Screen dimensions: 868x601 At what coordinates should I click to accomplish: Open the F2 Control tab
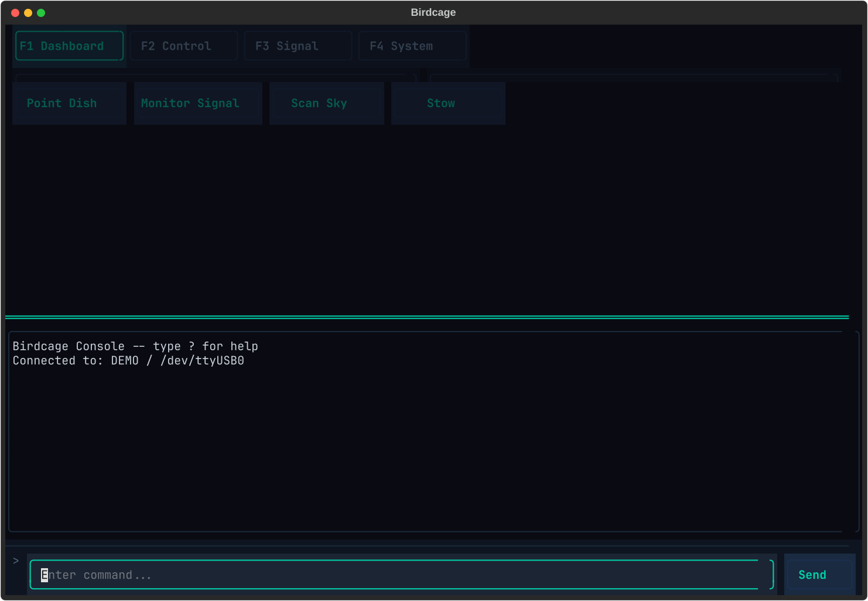[x=183, y=46]
